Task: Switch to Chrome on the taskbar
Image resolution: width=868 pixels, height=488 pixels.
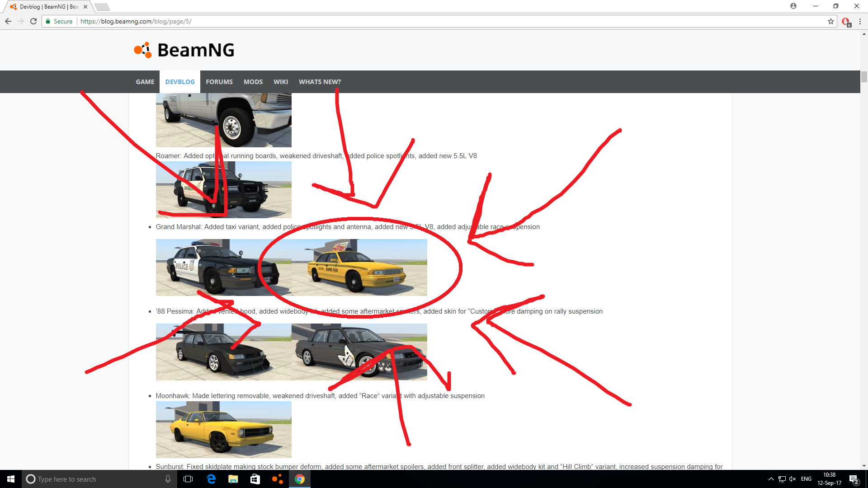Action: 300,479
